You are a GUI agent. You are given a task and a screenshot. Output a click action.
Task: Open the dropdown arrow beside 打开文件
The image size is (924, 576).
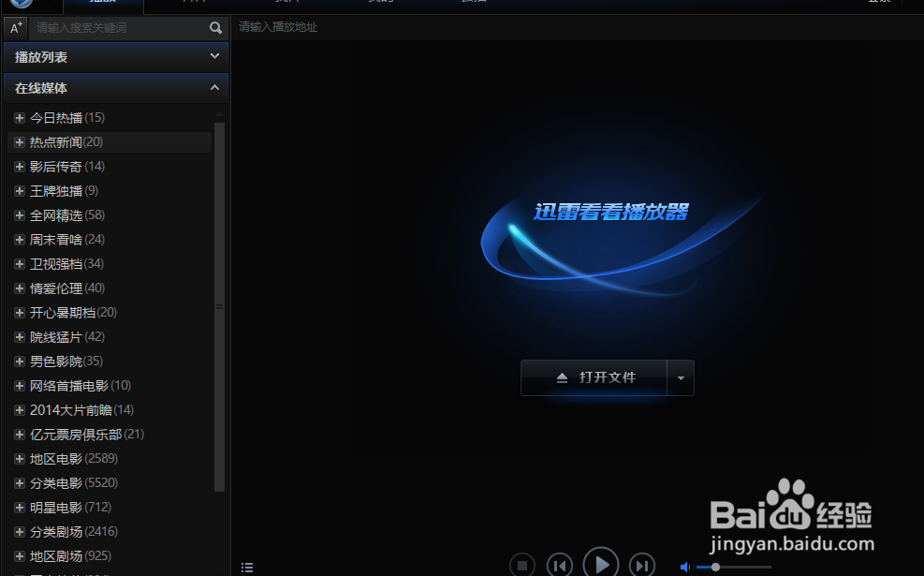point(681,377)
